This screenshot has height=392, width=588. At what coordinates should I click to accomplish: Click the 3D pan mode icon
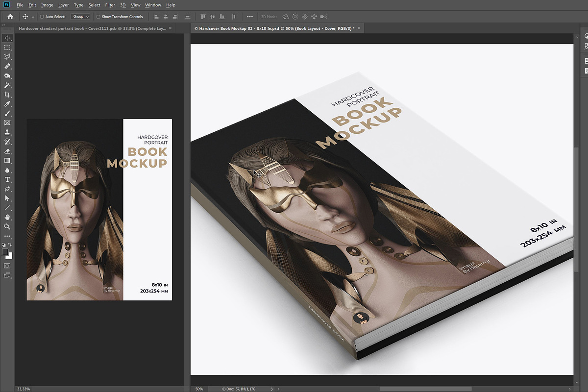coord(305,17)
